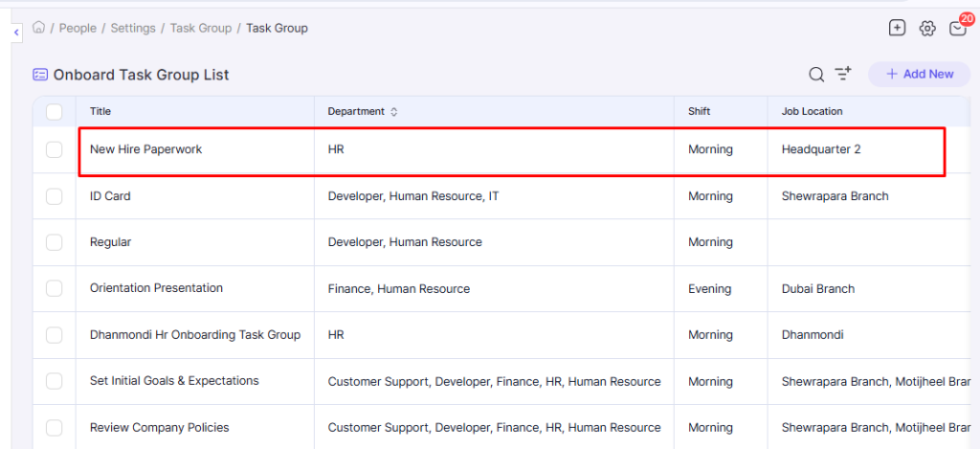Check the New Hire Paperwork row checkbox

(55, 149)
